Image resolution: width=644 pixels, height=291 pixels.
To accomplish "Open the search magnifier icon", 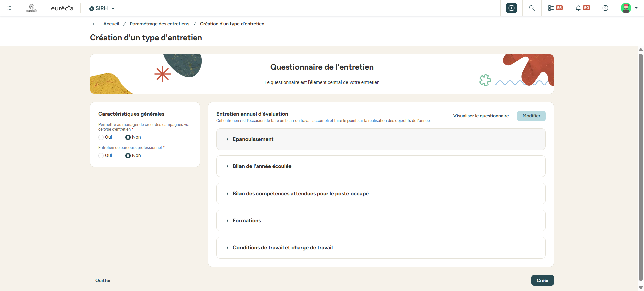I will 532,8.
